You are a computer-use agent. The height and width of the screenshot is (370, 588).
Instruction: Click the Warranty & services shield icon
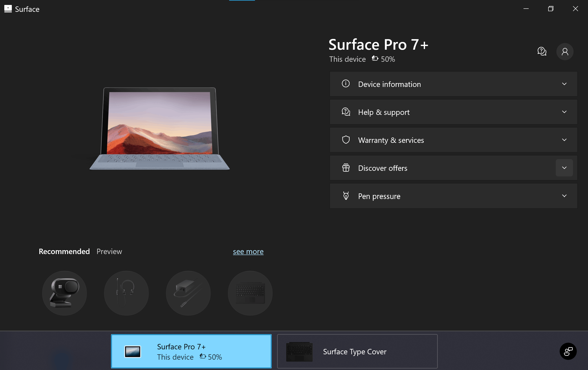pyautogui.click(x=346, y=140)
